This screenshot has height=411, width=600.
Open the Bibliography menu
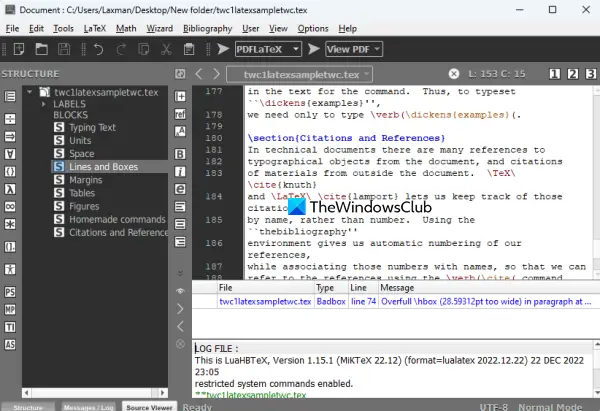[207, 29]
